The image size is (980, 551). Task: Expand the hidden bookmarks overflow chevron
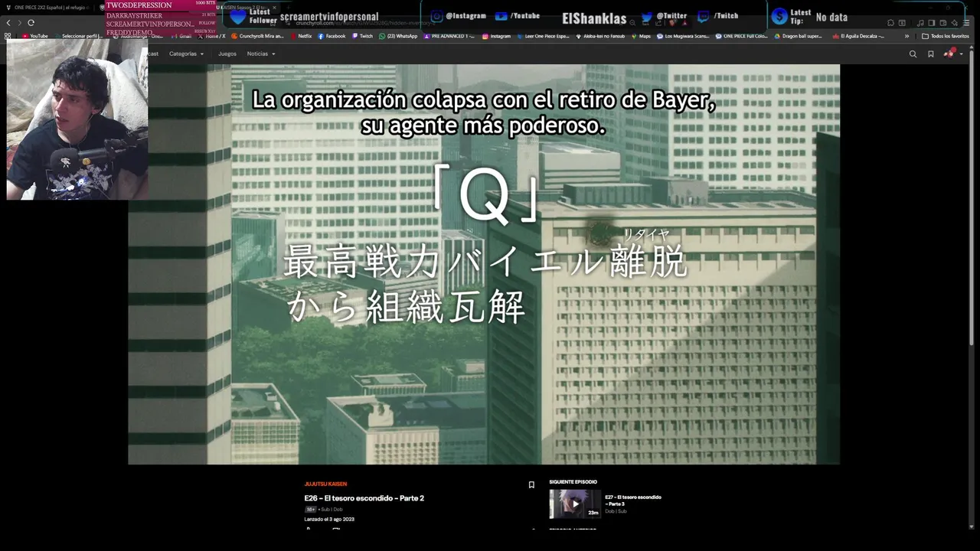click(907, 36)
